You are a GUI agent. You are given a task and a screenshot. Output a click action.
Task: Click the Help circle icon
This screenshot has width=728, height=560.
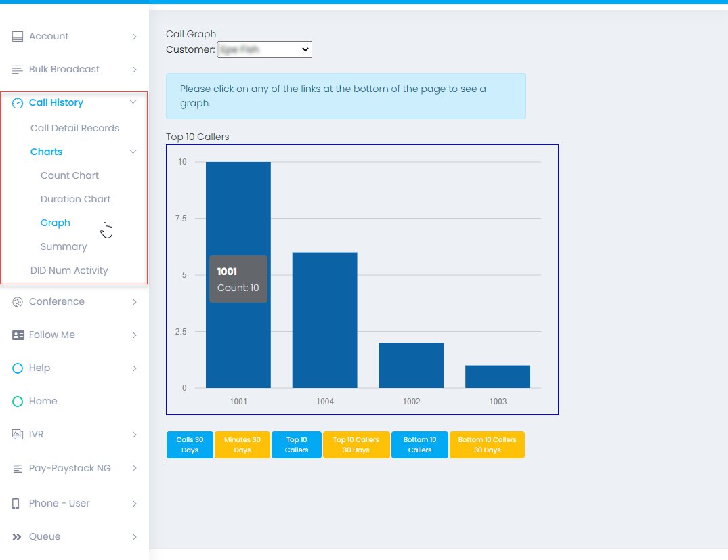(x=17, y=368)
